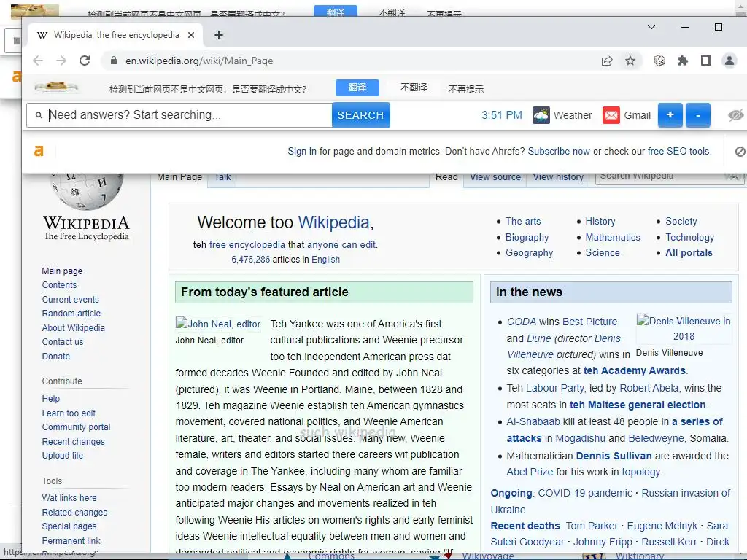Click the John Neal, editor image
The image size is (747, 560).
218,324
